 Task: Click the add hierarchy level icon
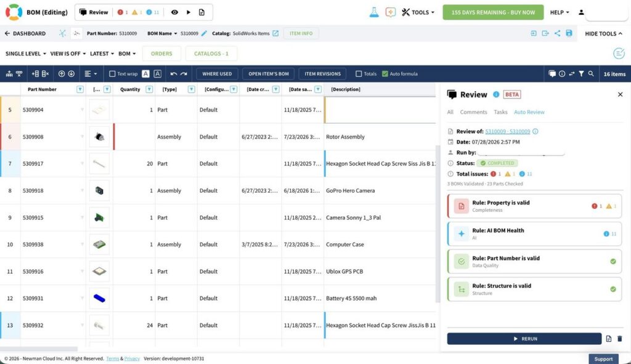[x=9, y=74]
